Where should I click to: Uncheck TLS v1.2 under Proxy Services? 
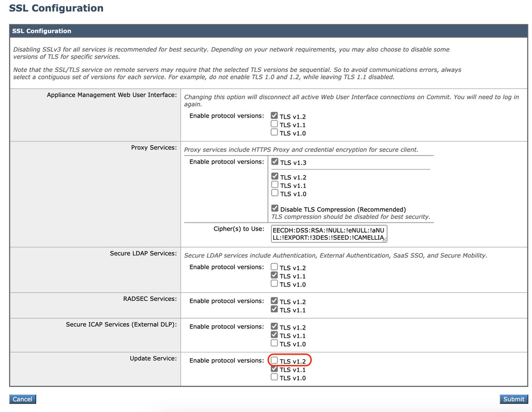[x=275, y=176]
